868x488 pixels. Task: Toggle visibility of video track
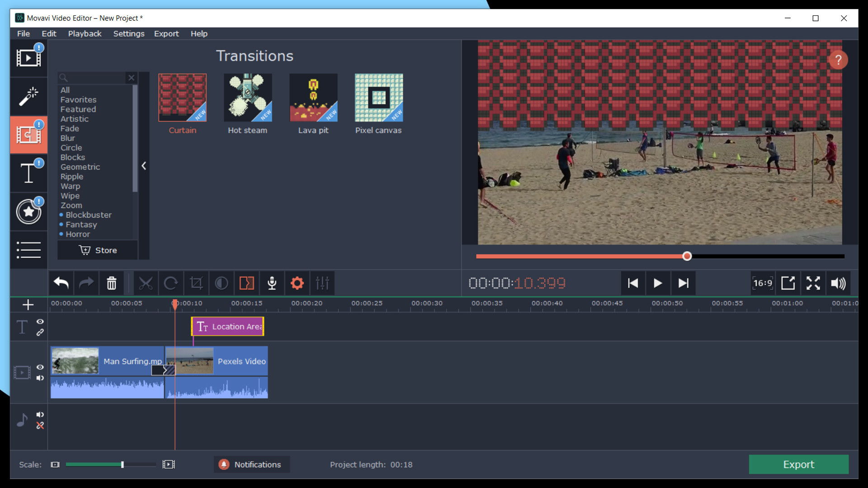click(39, 366)
